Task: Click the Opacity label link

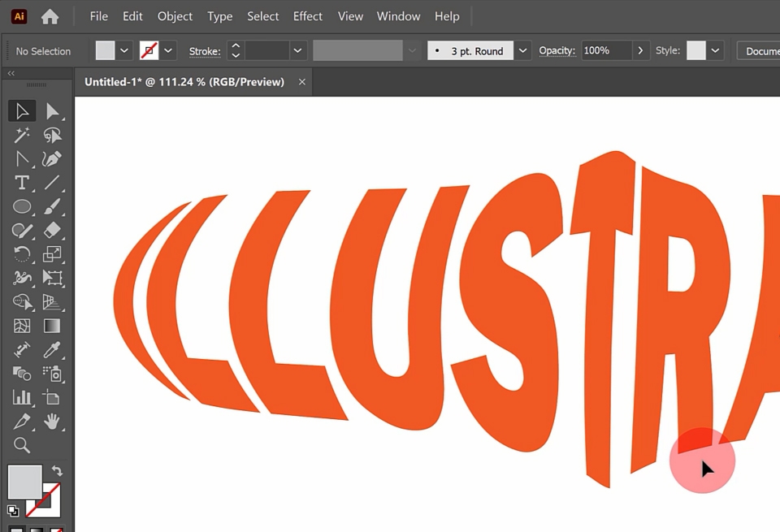Action: click(557, 50)
